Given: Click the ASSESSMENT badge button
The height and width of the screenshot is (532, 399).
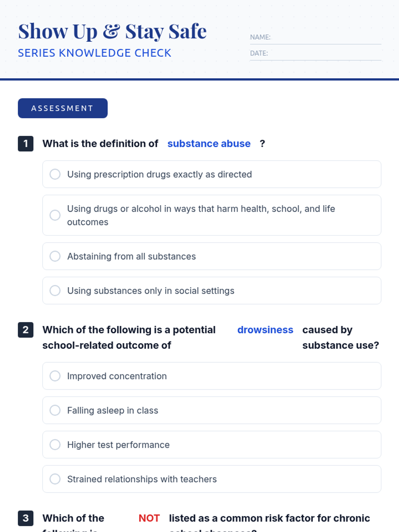Looking at the screenshot, I should pyautogui.click(x=63, y=108).
